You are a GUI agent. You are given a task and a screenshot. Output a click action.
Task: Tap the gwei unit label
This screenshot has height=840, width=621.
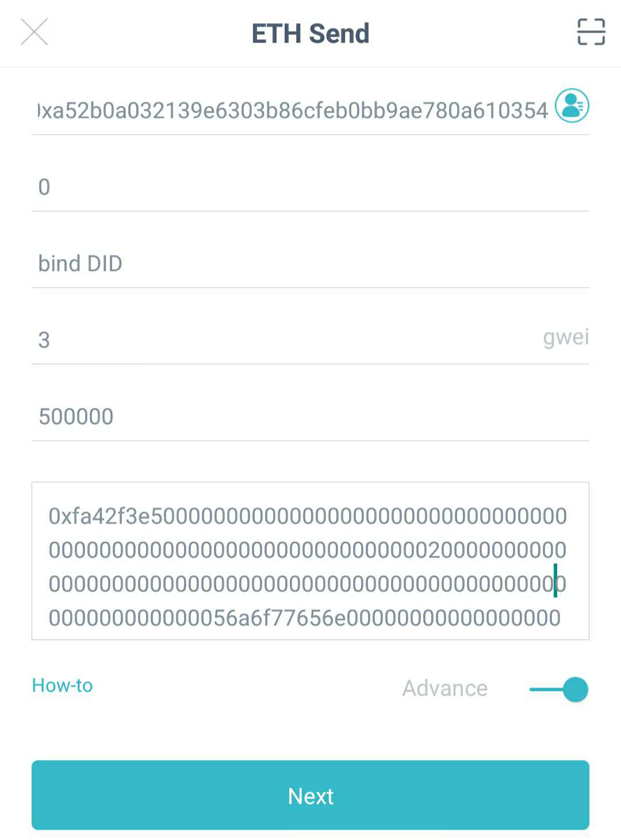point(566,337)
